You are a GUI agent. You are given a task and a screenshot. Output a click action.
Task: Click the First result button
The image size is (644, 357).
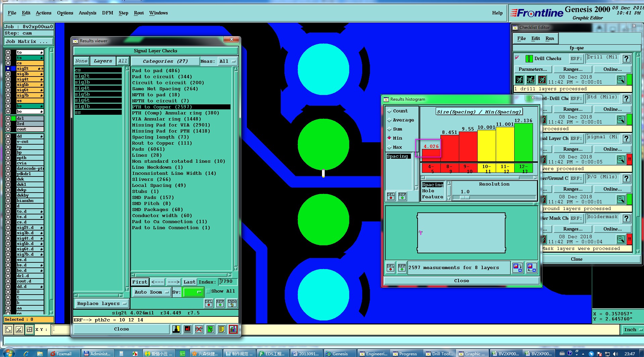[140, 282]
